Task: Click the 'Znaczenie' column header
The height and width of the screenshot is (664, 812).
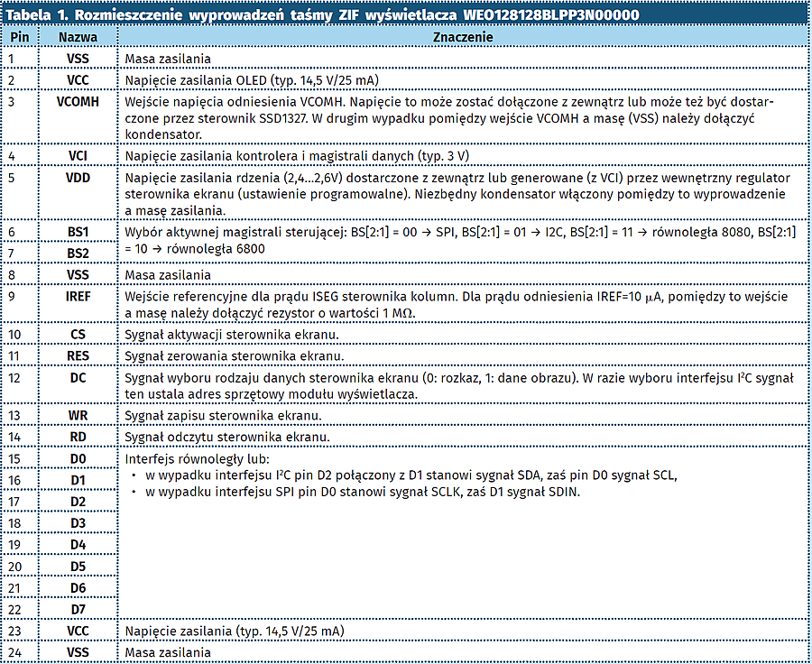Action: [463, 38]
